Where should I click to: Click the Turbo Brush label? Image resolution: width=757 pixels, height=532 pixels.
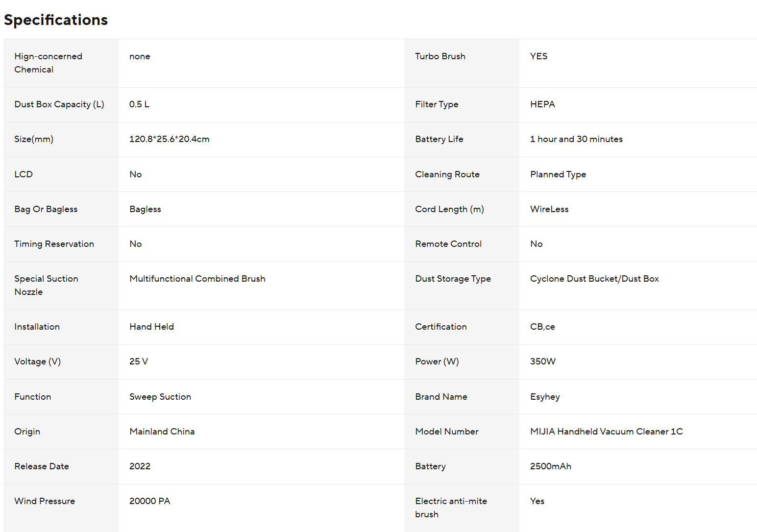coord(440,56)
